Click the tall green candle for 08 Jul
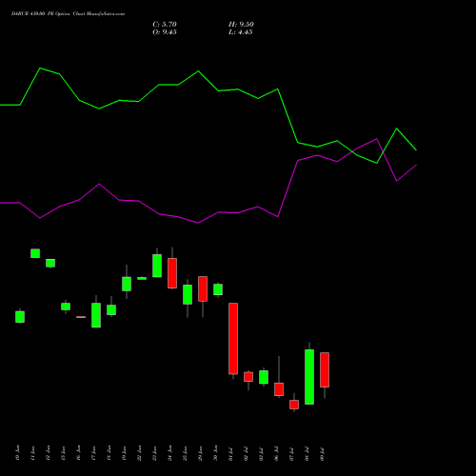Screen dimensions: 476x476 pos(309,377)
